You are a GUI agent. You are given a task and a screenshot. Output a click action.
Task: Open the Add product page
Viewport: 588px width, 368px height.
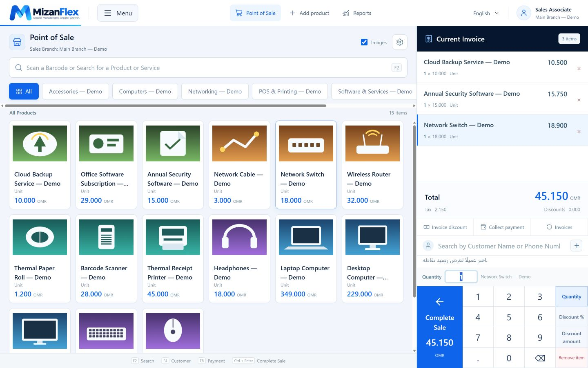pos(309,13)
